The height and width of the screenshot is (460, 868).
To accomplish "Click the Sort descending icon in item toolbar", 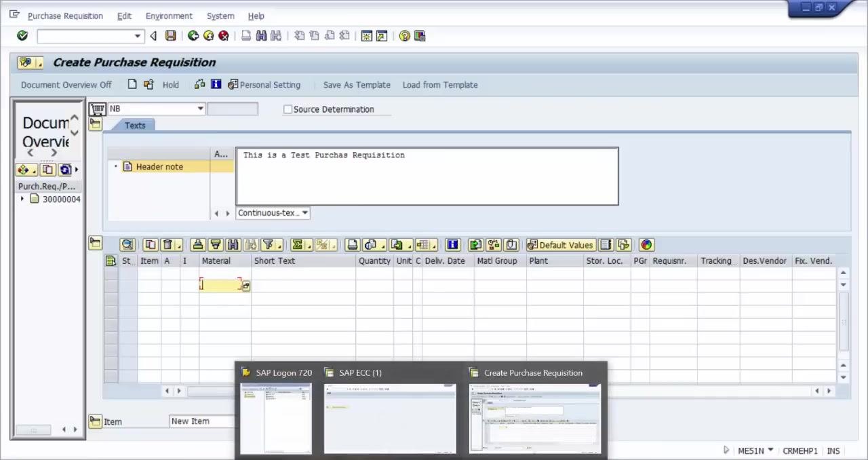I will [216, 245].
